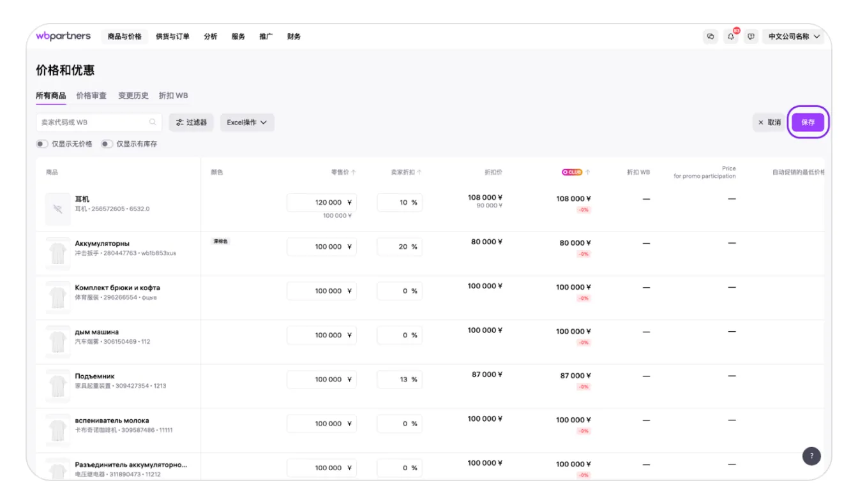Click the round help question mark button
This screenshot has width=858, height=504.
click(811, 456)
